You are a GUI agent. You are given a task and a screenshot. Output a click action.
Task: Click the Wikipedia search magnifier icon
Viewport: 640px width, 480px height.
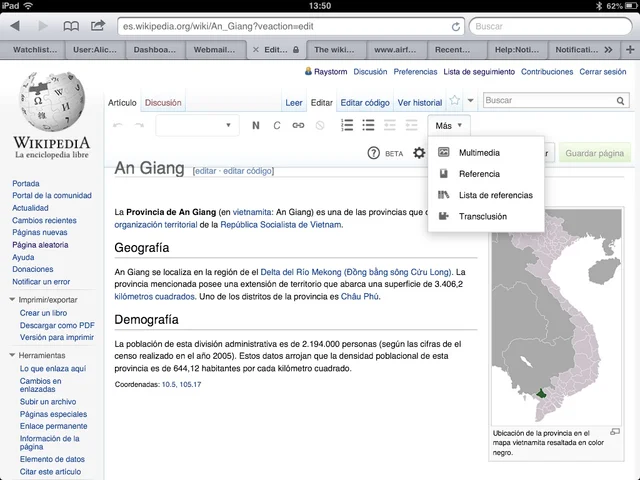[620, 101]
